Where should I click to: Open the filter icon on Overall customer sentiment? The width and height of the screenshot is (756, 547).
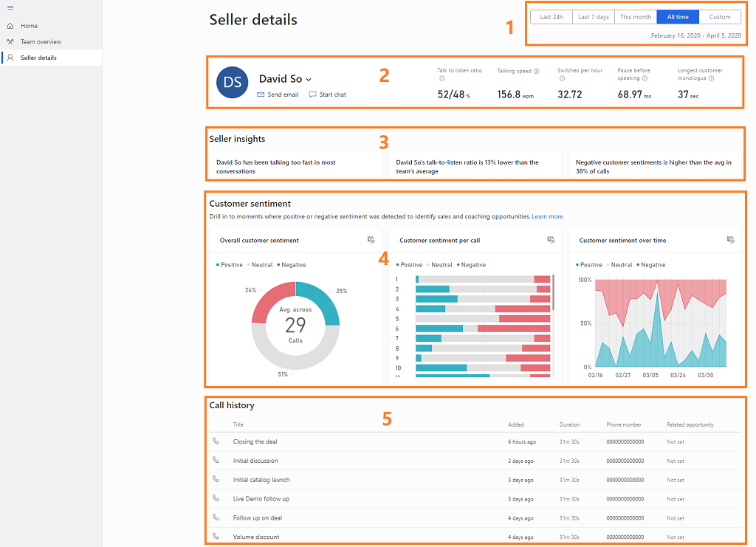(370, 239)
